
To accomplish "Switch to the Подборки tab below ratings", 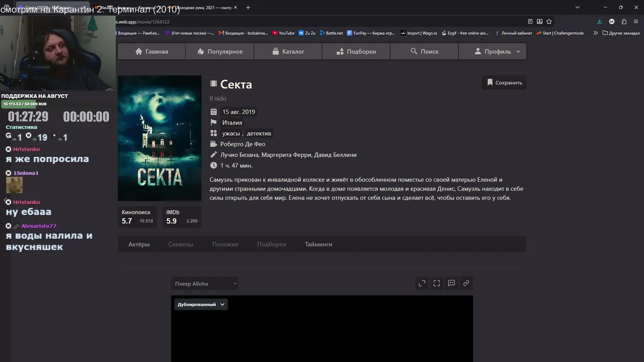I will (271, 244).
